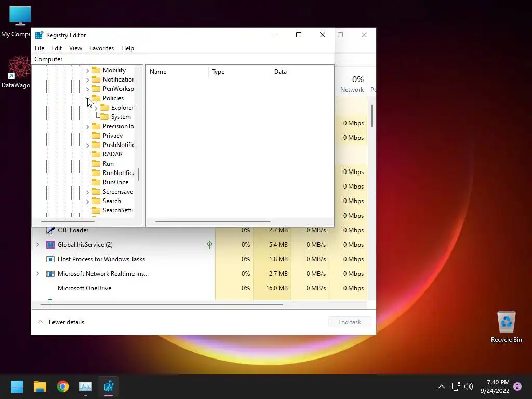Open the Help menu

pos(127,48)
